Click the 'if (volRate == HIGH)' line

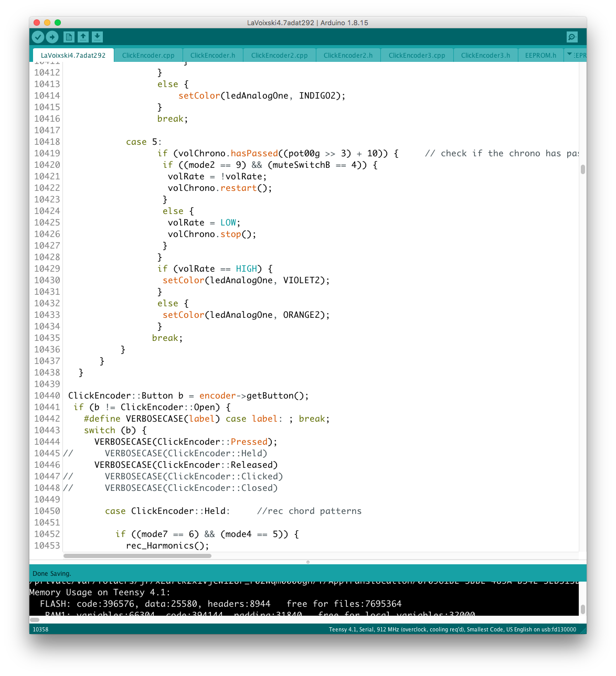pyautogui.click(x=215, y=269)
